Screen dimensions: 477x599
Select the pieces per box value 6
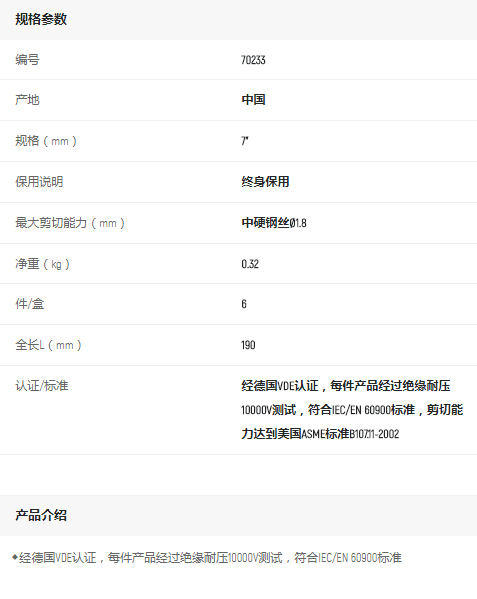(x=244, y=304)
